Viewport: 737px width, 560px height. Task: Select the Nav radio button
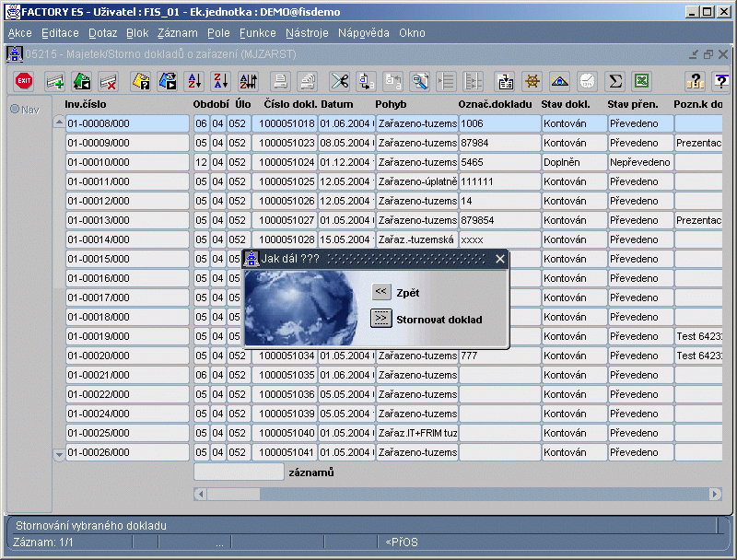coord(15,110)
